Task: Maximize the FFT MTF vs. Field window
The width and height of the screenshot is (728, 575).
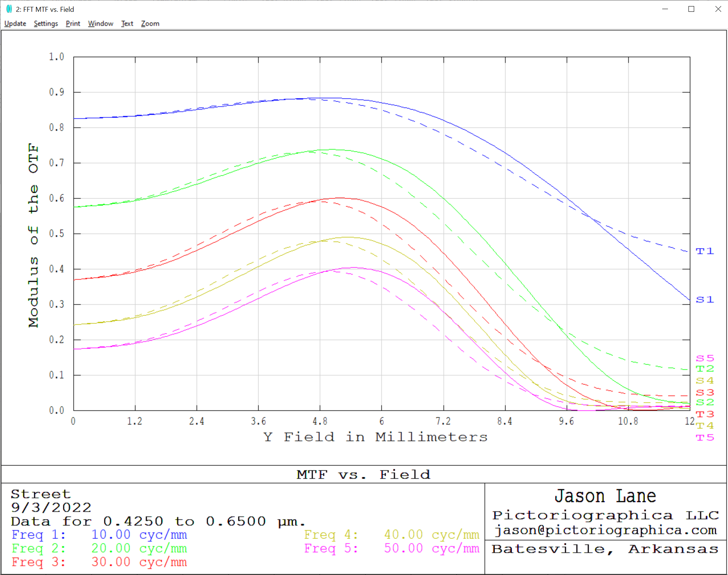Action: tap(691, 9)
